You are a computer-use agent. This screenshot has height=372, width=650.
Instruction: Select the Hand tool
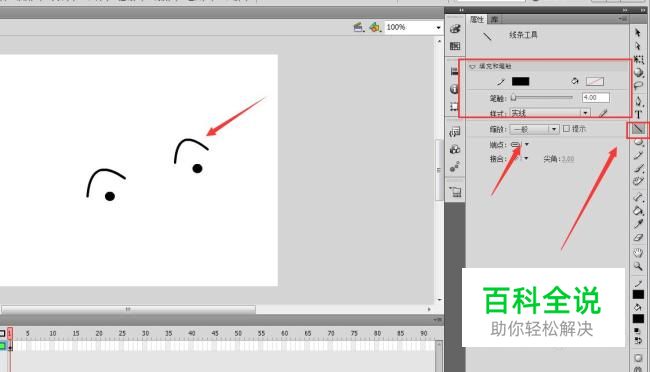[x=638, y=253]
